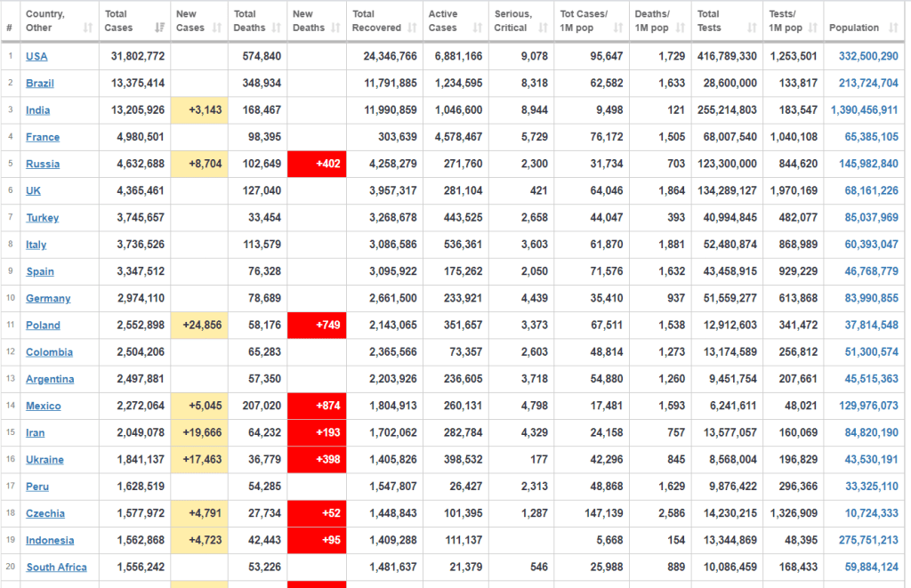
Task: Click sort arrows in Active Cases header
Action: [x=476, y=28]
